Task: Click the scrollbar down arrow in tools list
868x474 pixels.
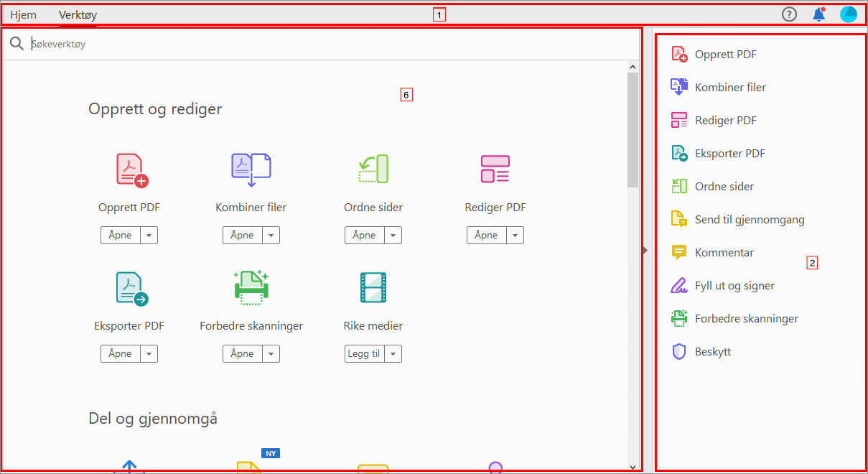Action: coord(633,466)
